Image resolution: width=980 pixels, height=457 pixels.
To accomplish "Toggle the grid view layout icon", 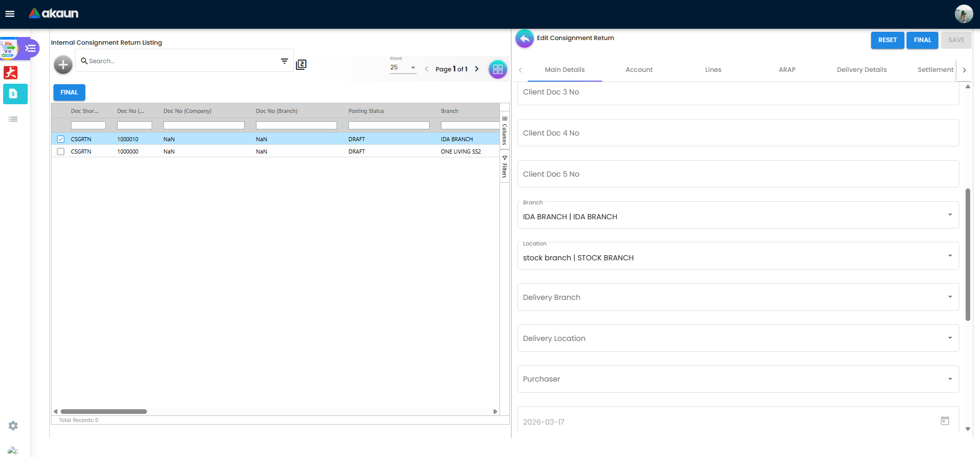I will pos(497,69).
